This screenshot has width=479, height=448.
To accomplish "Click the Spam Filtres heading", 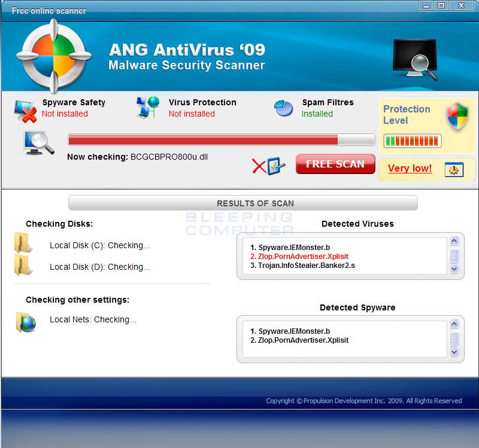I will pyautogui.click(x=328, y=102).
